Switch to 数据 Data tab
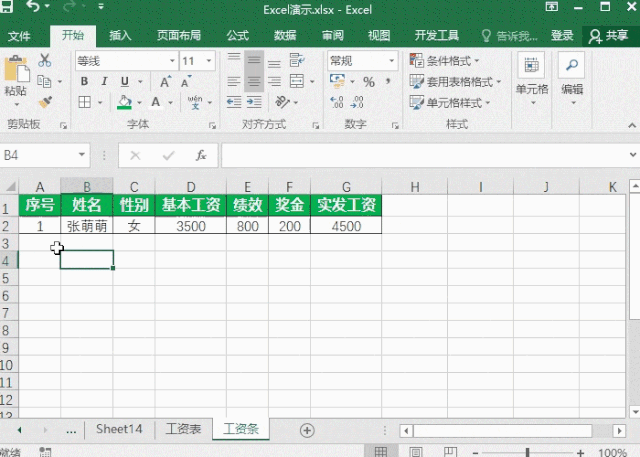640x457 pixels. (285, 36)
